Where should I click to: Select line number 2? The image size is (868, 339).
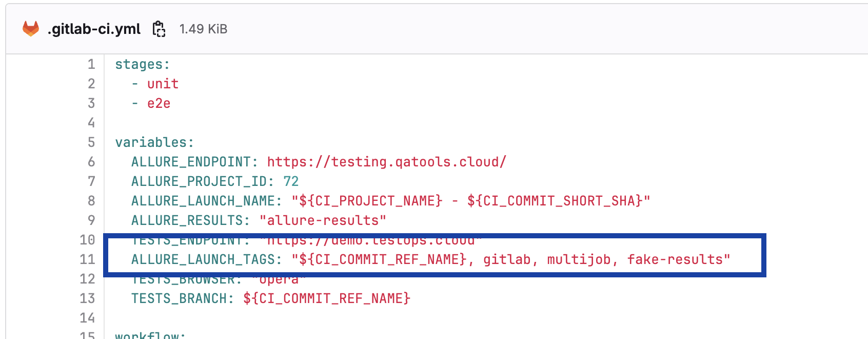pyautogui.click(x=91, y=84)
